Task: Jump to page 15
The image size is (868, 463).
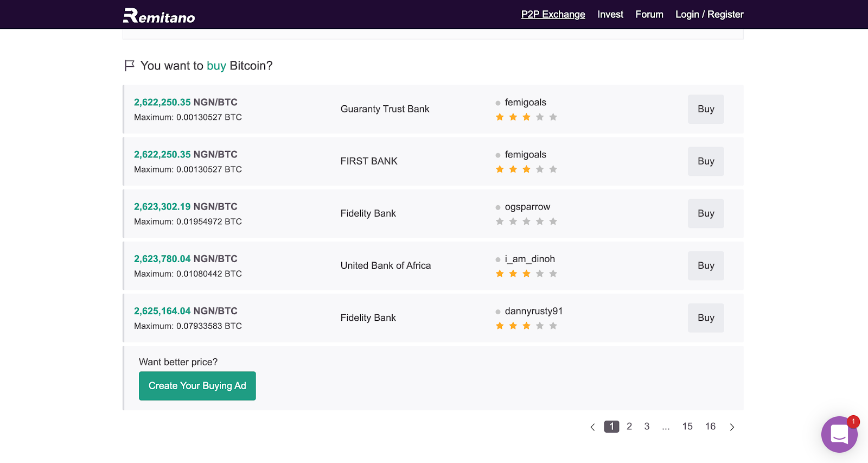Action: tap(687, 427)
